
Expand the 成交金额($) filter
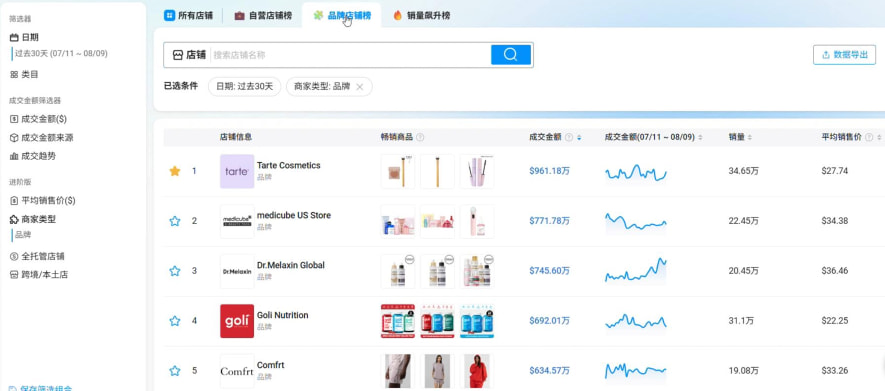38,119
